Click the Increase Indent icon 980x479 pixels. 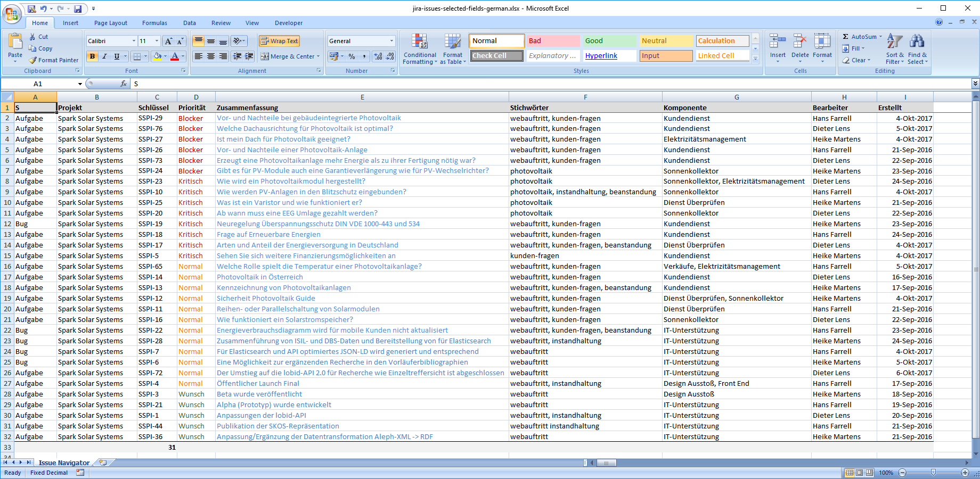point(248,56)
